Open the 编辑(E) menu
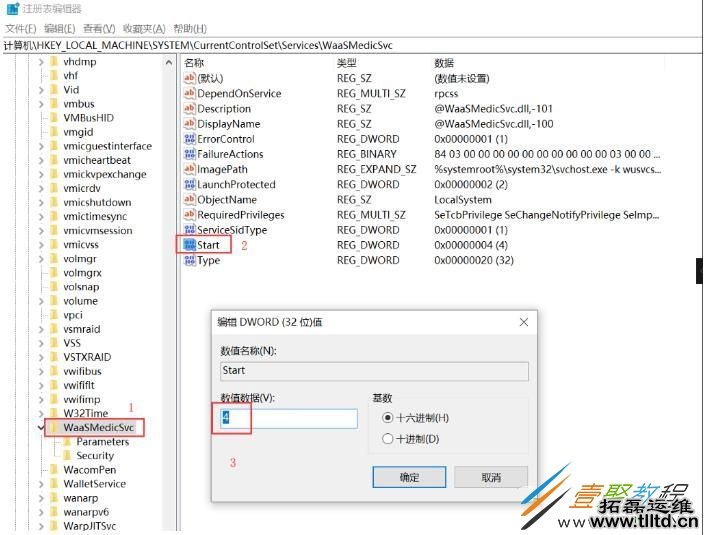Screen dimensions: 704x535 coord(60,29)
